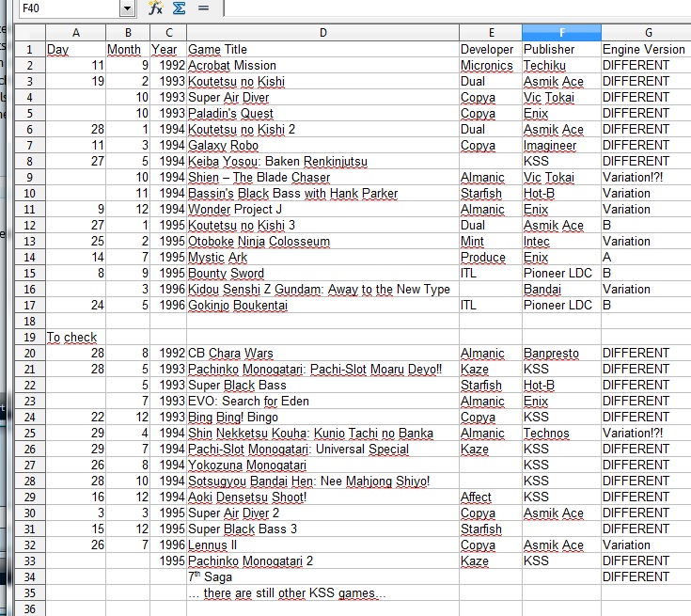Select the 'Techiku' publisher cell

point(562,65)
